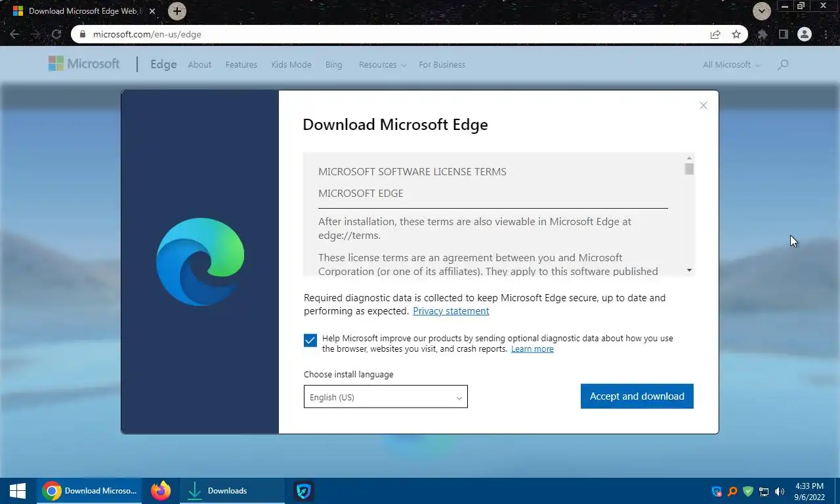Open the Learn more link
The height and width of the screenshot is (504, 840).
(x=532, y=349)
